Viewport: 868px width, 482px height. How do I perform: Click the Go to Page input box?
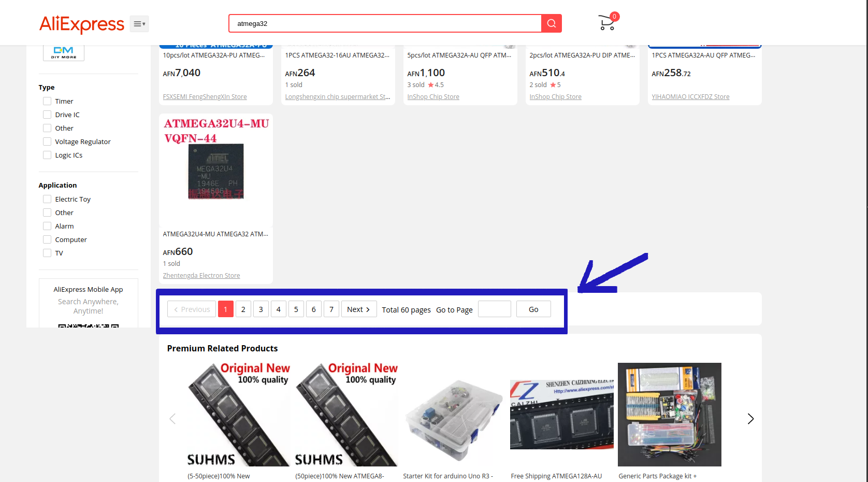pos(495,309)
